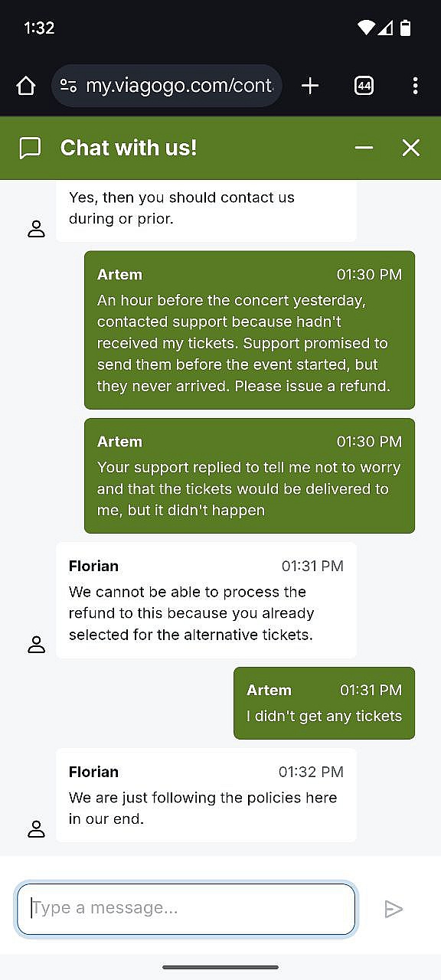This screenshot has height=980, width=441.
Task: Click the send message arrow icon
Action: click(x=394, y=909)
